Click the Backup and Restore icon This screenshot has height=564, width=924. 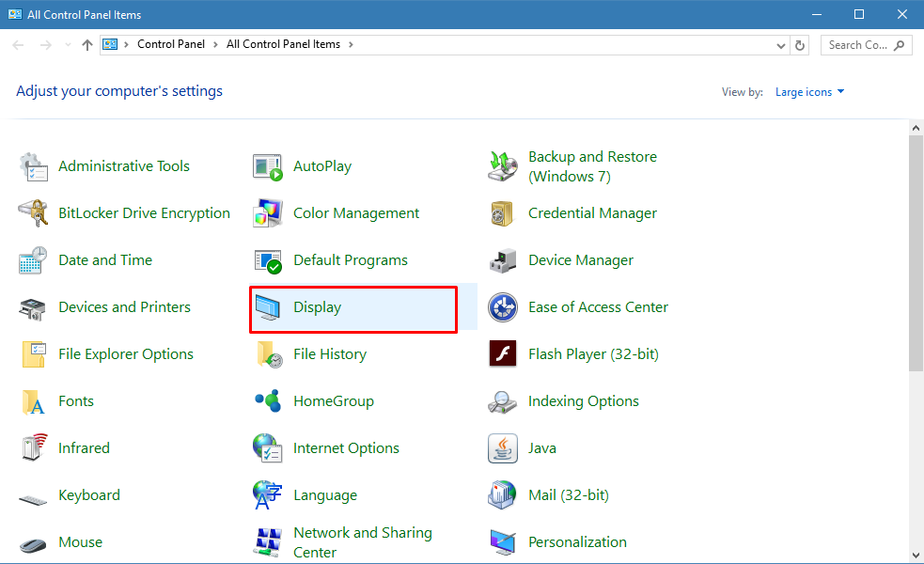[x=503, y=166]
